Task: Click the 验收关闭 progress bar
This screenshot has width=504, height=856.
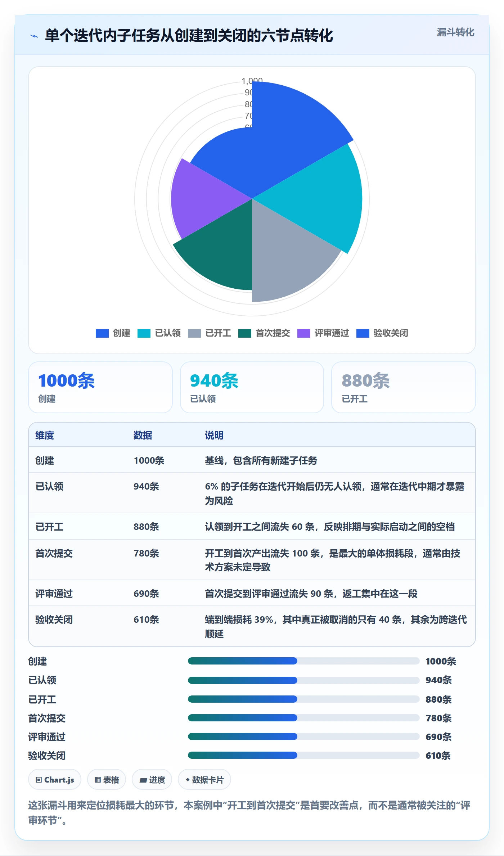Action: pyautogui.click(x=304, y=755)
